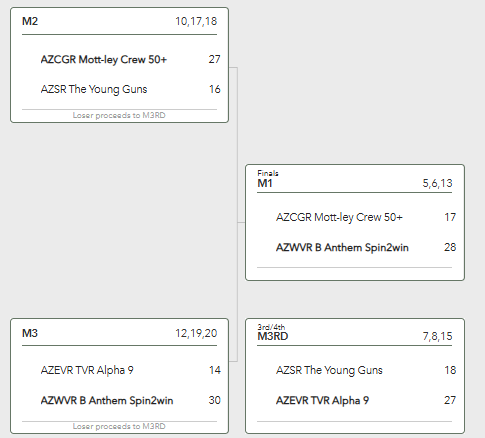485x438 pixels.
Task: Select AZCGR Mott-ley Crew 50+ in Finals
Action: pyautogui.click(x=339, y=217)
